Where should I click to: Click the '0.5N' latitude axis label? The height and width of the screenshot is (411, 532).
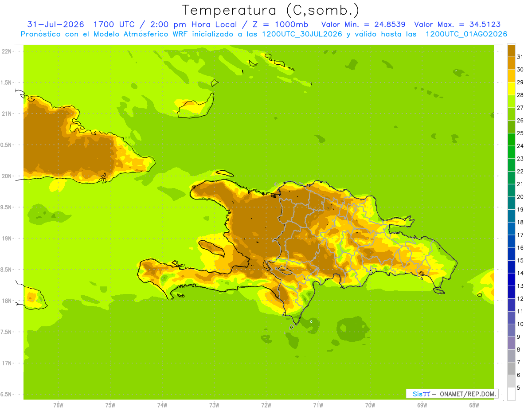point(6,145)
